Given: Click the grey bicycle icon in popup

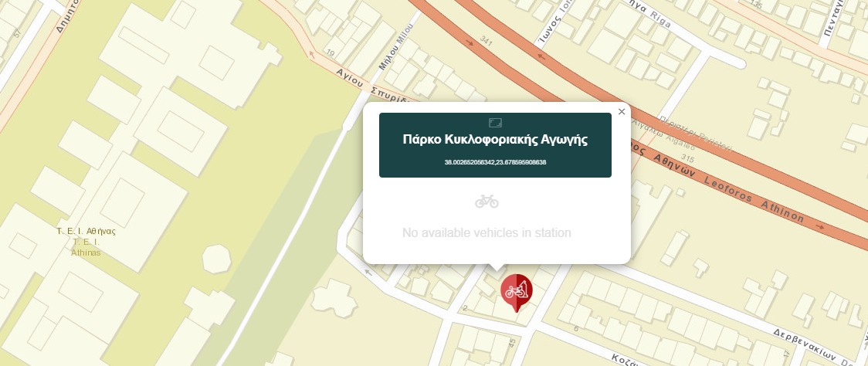Looking at the screenshot, I should click(487, 201).
